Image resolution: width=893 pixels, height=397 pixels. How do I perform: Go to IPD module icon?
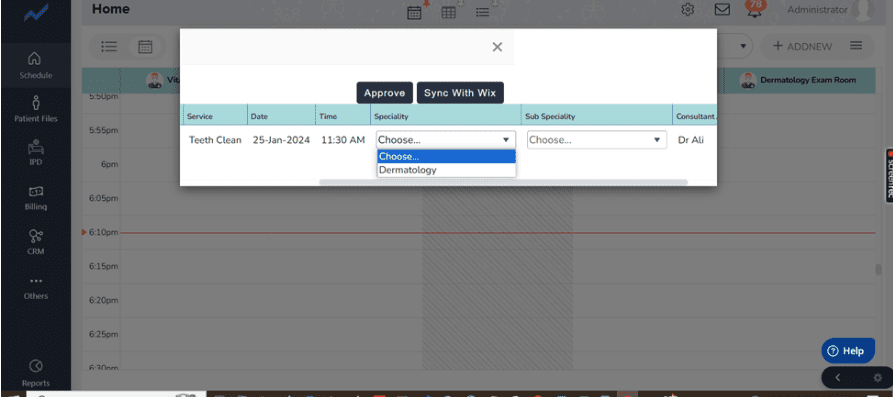point(35,153)
